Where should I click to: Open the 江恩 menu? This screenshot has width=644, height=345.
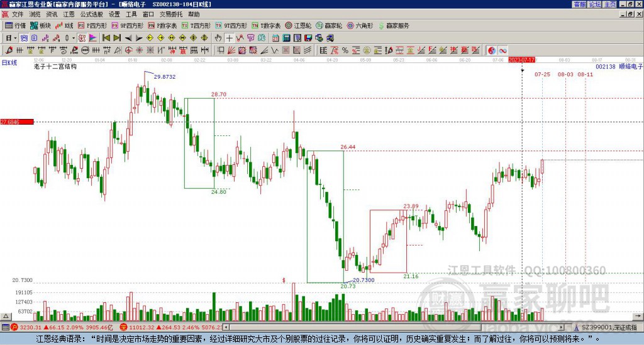pyautogui.click(x=69, y=14)
